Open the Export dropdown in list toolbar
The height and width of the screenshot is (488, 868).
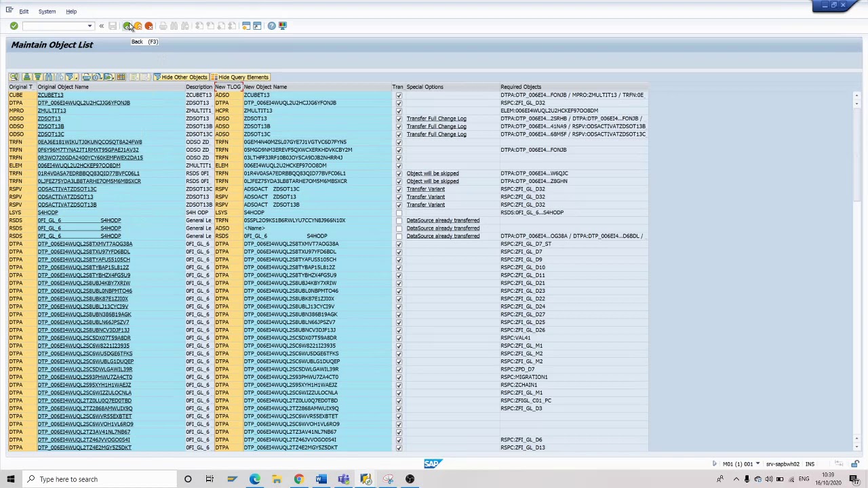coord(111,77)
